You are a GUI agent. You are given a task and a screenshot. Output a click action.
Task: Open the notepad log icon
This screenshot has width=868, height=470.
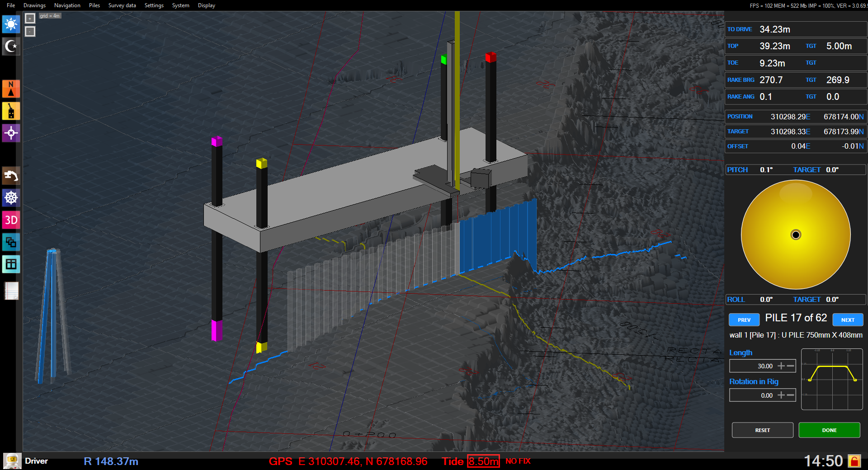coord(11,291)
